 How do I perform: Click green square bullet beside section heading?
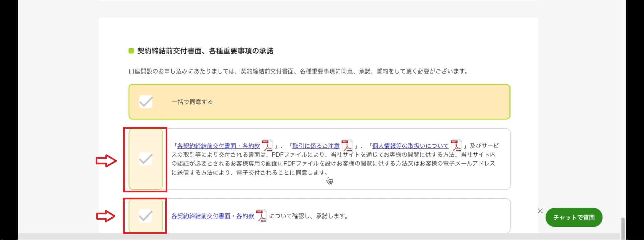[x=131, y=51]
